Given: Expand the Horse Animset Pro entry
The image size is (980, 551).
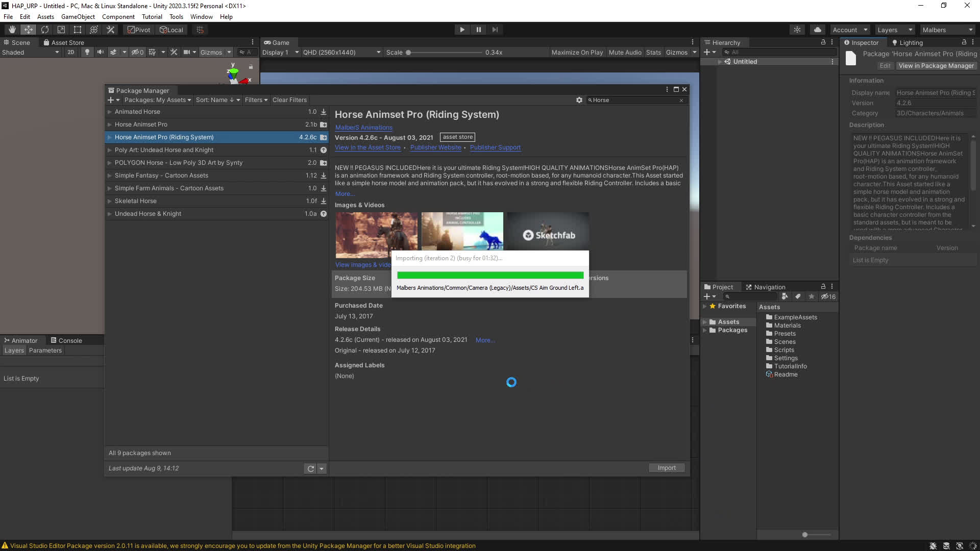Looking at the screenshot, I should click(x=109, y=124).
